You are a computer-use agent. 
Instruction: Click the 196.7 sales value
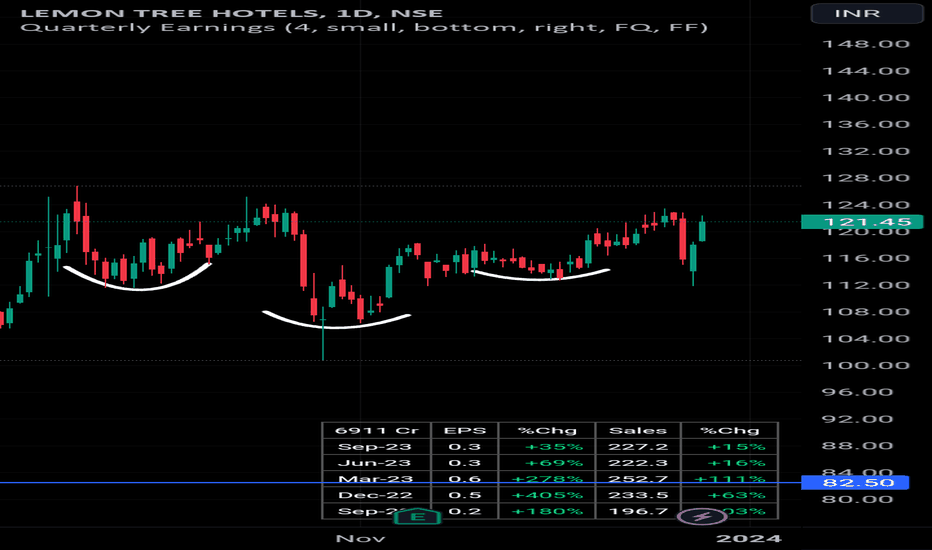point(638,511)
